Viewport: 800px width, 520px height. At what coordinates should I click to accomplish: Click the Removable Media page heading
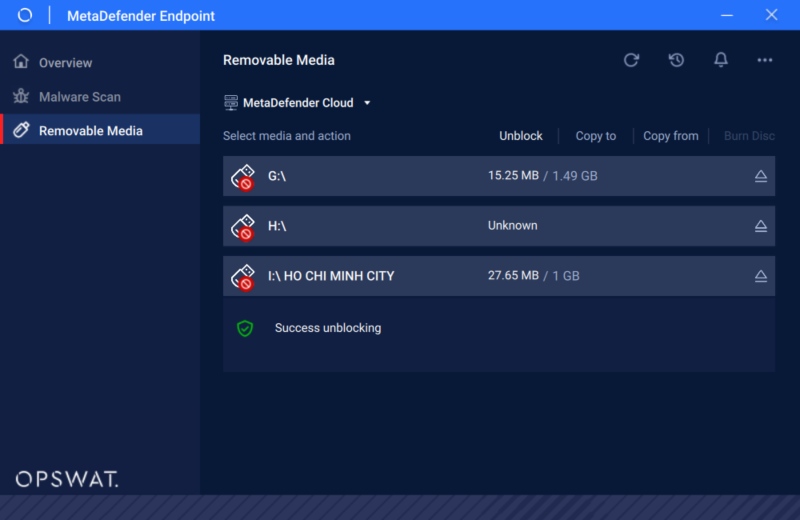click(279, 60)
